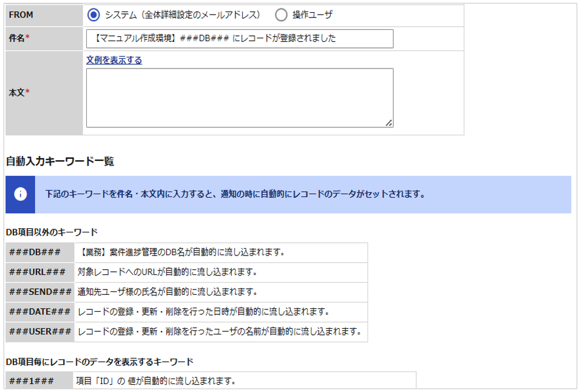Click the resize grip of the 本文 textarea
This screenshot has height=392, width=582.
pyautogui.click(x=388, y=123)
